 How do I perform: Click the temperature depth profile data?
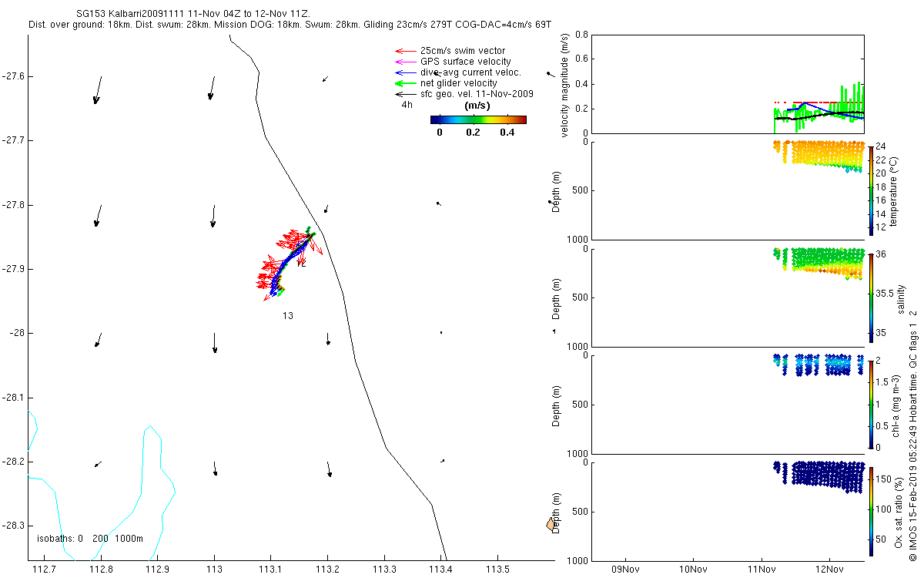tap(819, 156)
